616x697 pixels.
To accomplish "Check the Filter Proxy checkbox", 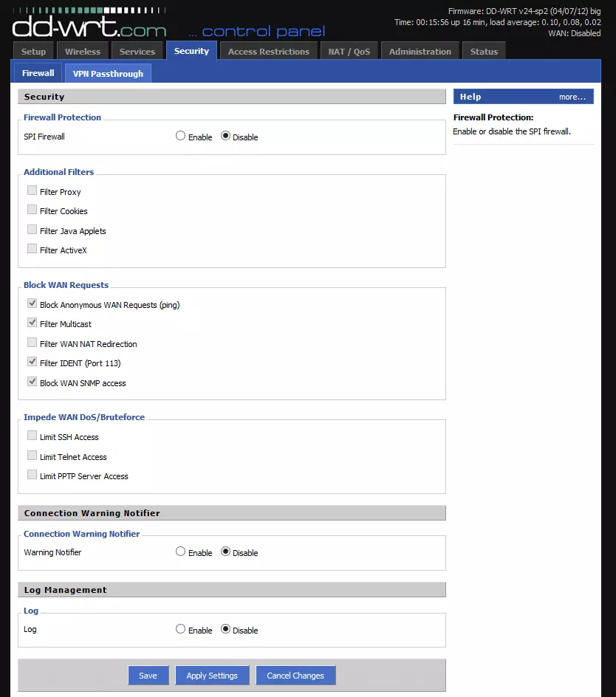I will pos(32,190).
